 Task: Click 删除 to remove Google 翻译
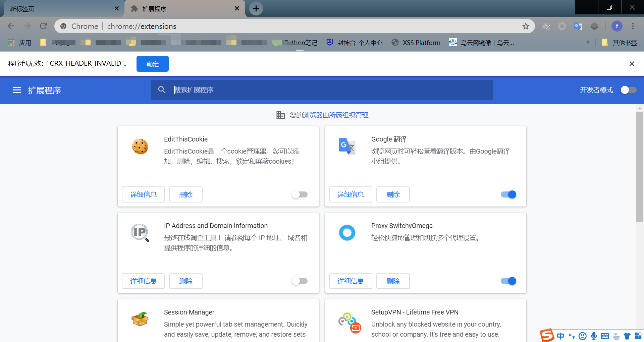tap(393, 194)
